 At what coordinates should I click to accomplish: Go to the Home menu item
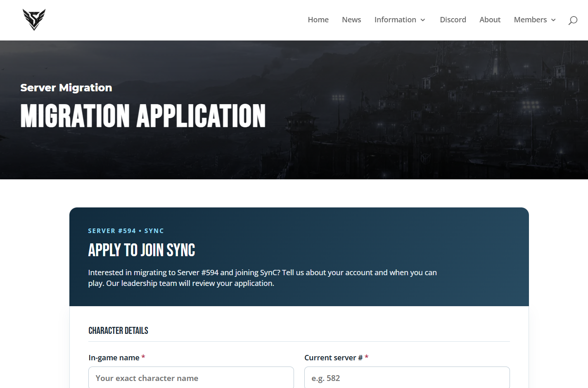click(318, 20)
